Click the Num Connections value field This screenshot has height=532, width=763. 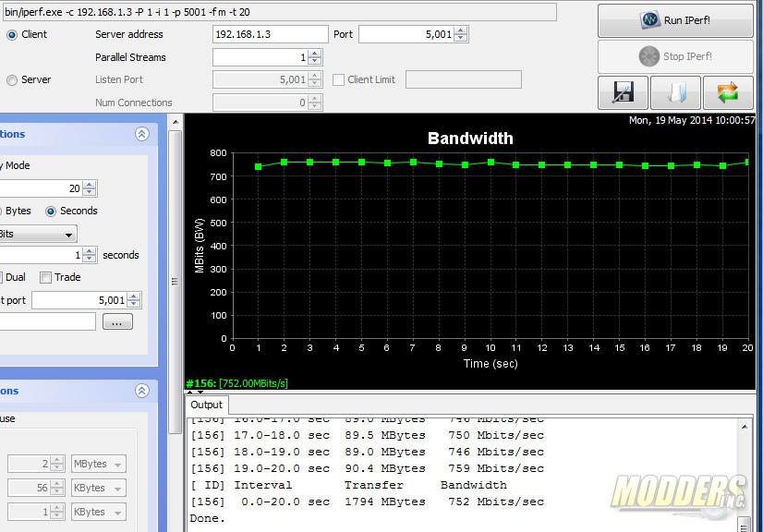[260, 103]
